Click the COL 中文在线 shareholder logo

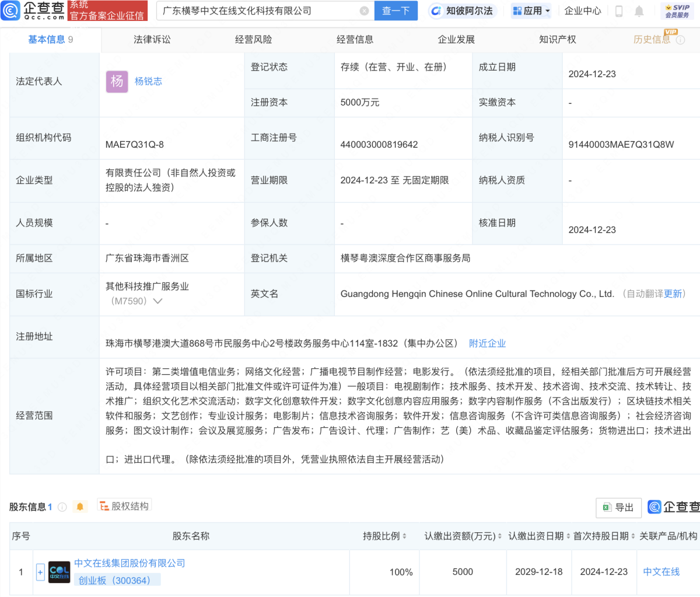59,572
